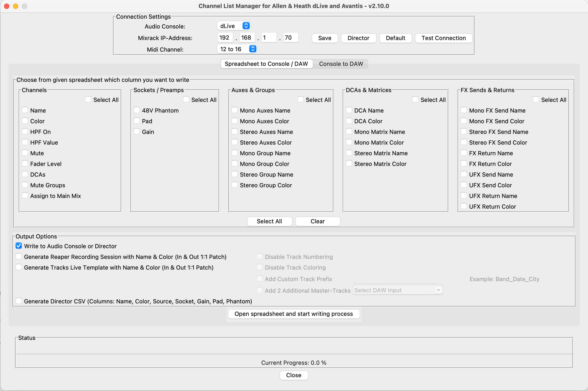Open the disabled Select DAW Input combo box
This screenshot has width=588, height=391.
pyautogui.click(x=398, y=290)
